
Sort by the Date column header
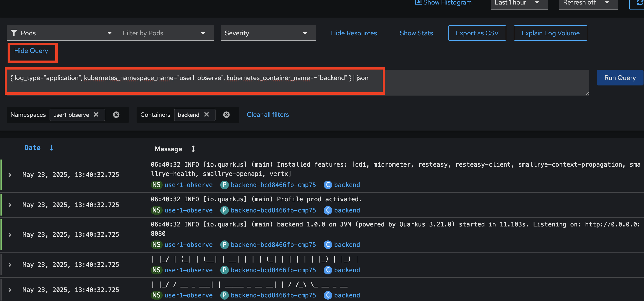point(32,148)
